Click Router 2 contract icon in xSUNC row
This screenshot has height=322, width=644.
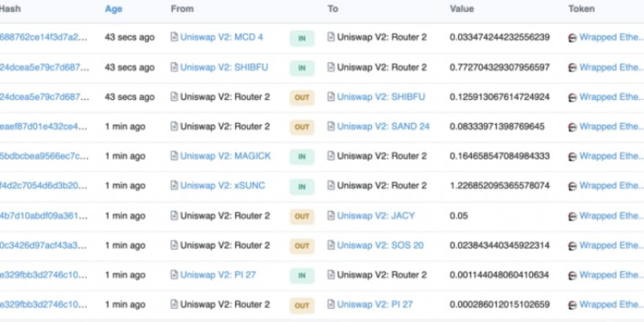click(331, 186)
